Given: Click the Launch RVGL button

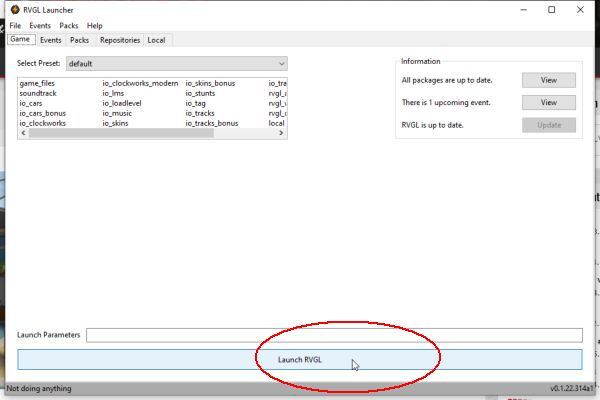Looking at the screenshot, I should (300, 359).
